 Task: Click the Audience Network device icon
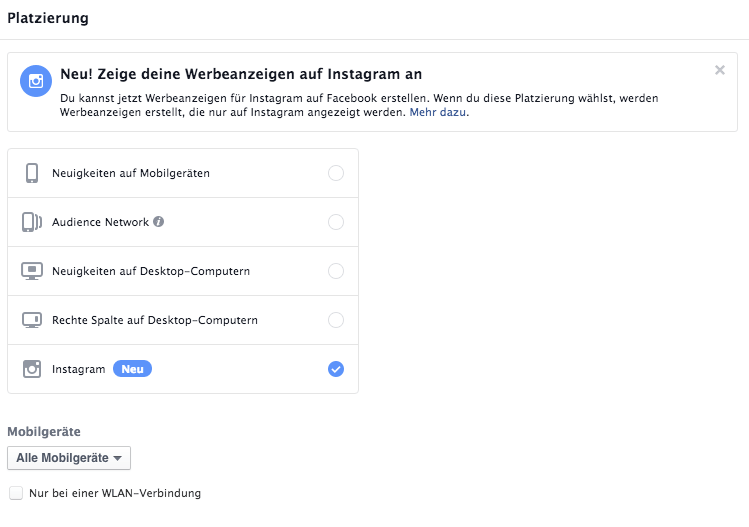coord(32,222)
